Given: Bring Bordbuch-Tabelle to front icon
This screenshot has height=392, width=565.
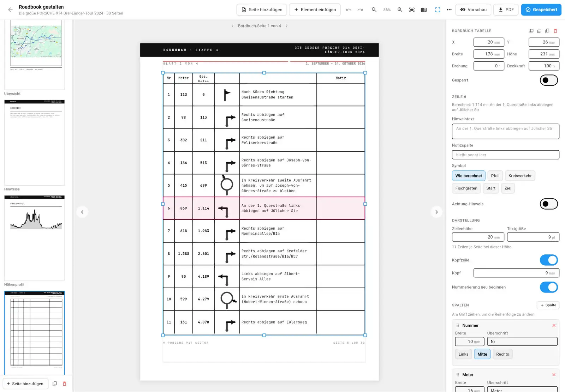Looking at the screenshot, I should coord(531,31).
